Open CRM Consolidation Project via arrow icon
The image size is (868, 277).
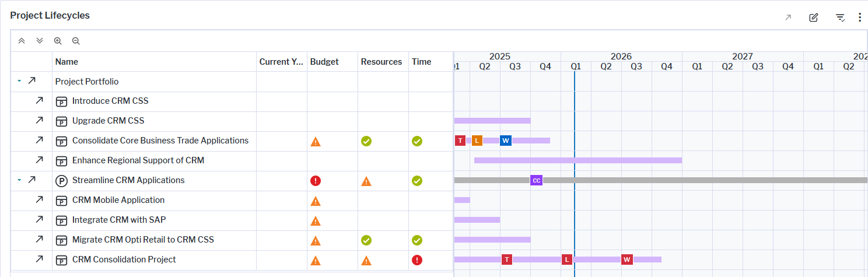tap(39, 260)
